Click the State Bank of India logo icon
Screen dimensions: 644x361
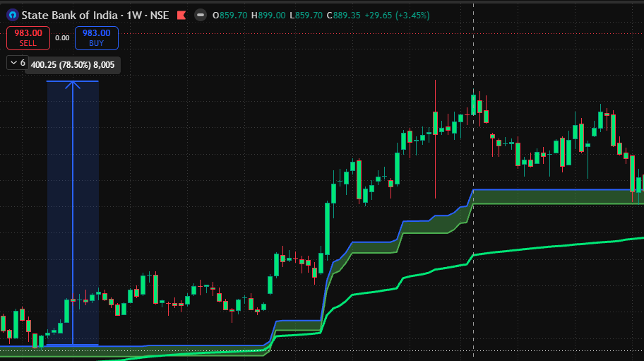(x=13, y=16)
